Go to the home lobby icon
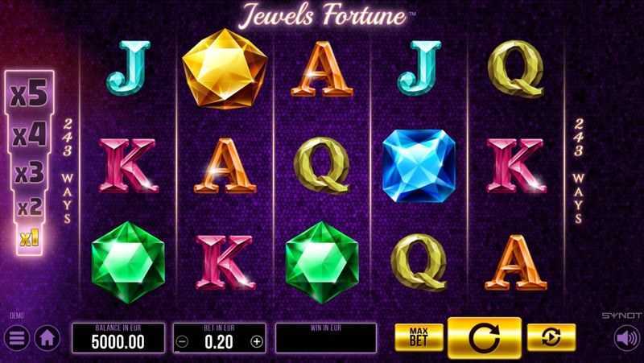This screenshot has width=644, height=363. pyautogui.click(x=47, y=339)
